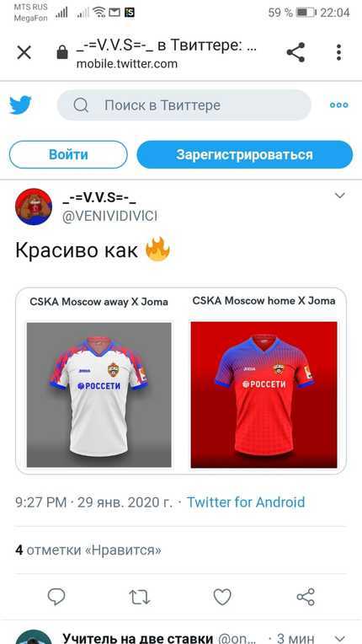This screenshot has width=362, height=644.
Task: Open the CSKA Moscow home jersey image
Action: [264, 394]
